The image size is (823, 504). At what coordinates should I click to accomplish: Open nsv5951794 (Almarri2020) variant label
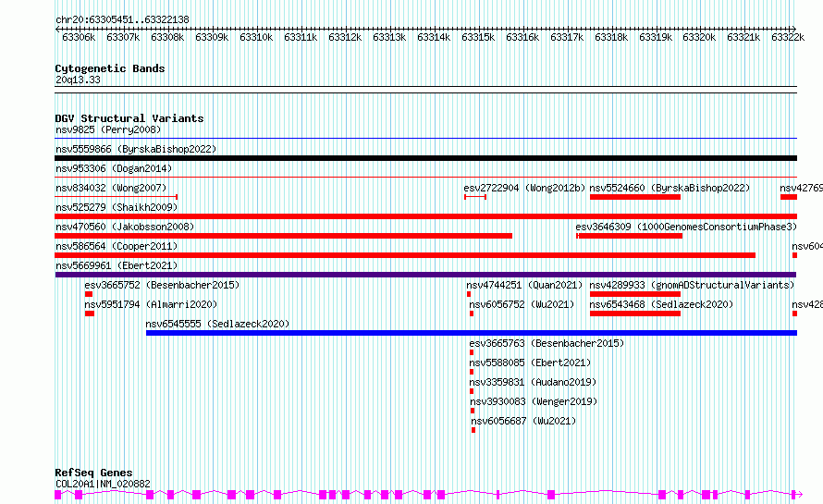[x=151, y=304]
